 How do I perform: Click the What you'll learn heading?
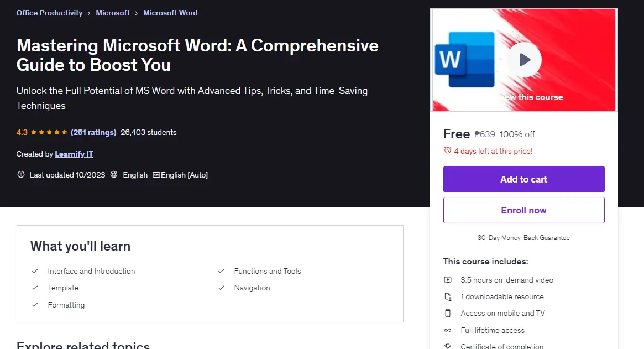coord(81,246)
